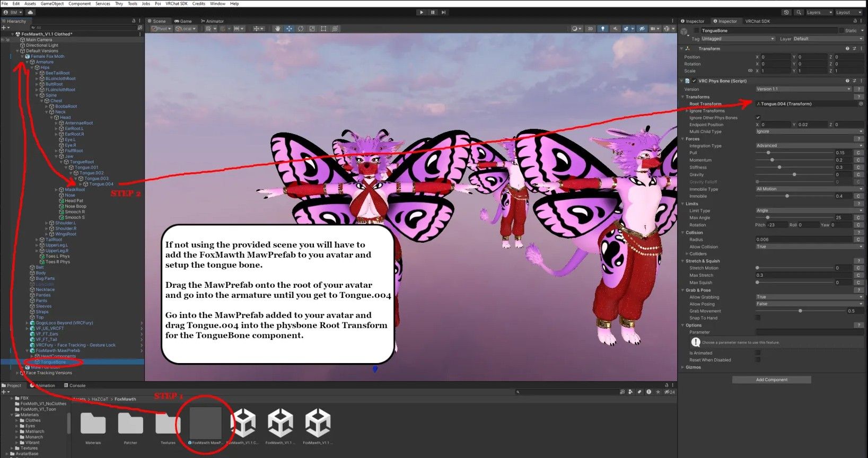Click the Pause button

pos(433,12)
